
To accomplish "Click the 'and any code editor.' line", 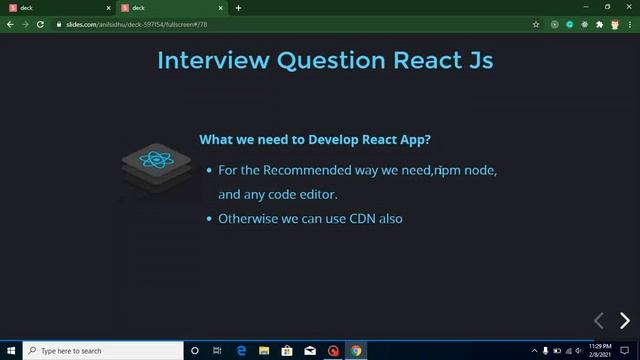I will tap(278, 194).
